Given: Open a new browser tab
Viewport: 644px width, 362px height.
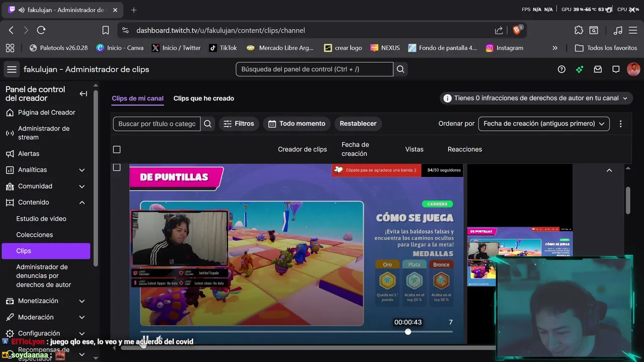Looking at the screenshot, I should pos(134,10).
